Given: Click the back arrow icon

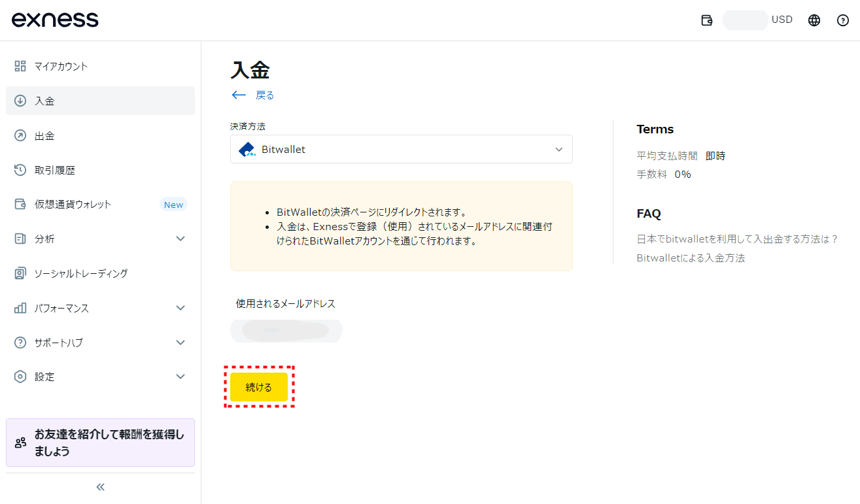Looking at the screenshot, I should click(239, 95).
